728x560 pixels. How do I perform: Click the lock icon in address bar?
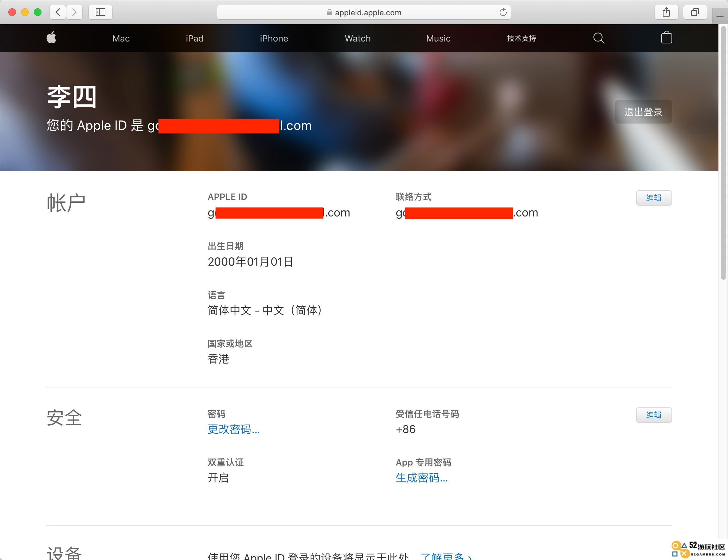tap(329, 12)
